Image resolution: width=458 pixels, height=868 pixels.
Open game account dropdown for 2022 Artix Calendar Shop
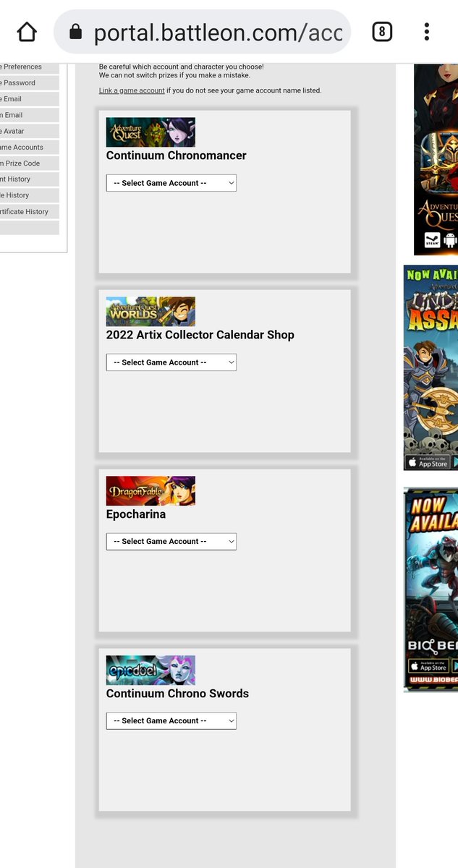pos(171,362)
